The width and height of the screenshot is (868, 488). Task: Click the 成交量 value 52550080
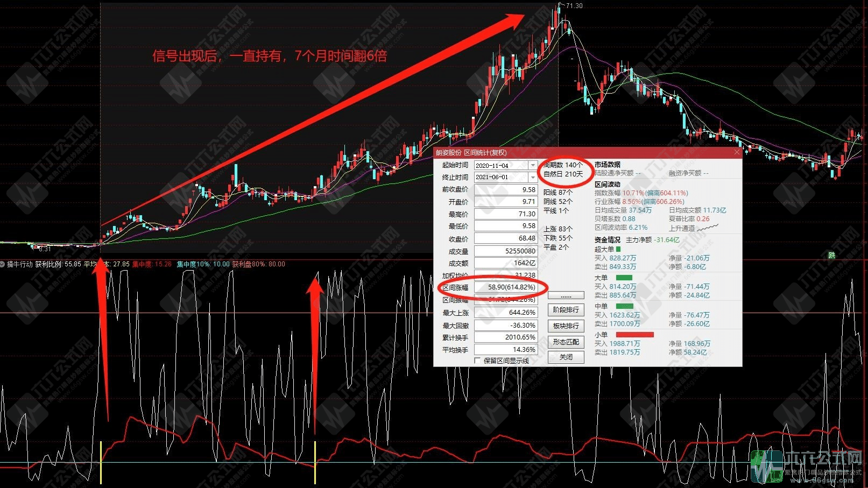coord(505,251)
